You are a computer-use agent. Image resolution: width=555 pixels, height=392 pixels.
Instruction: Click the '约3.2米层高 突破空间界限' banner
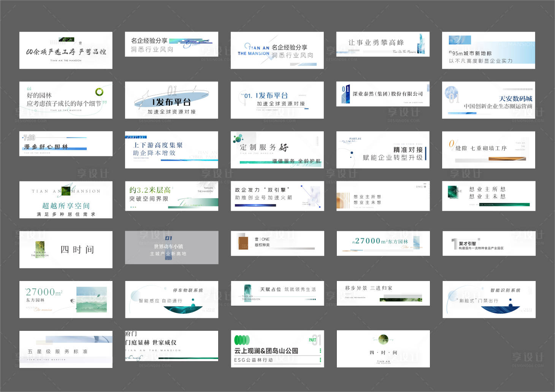[x=171, y=196]
